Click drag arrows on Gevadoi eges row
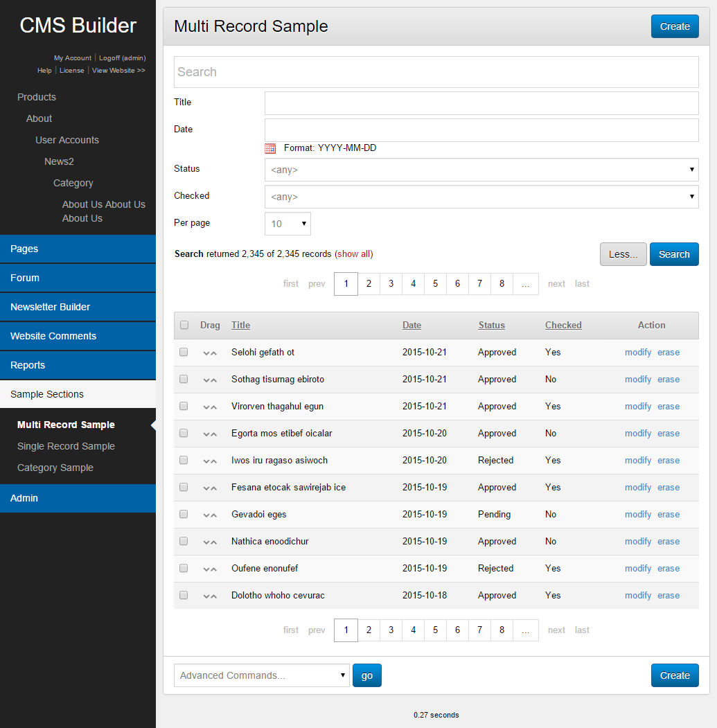The width and height of the screenshot is (717, 728). (210, 515)
